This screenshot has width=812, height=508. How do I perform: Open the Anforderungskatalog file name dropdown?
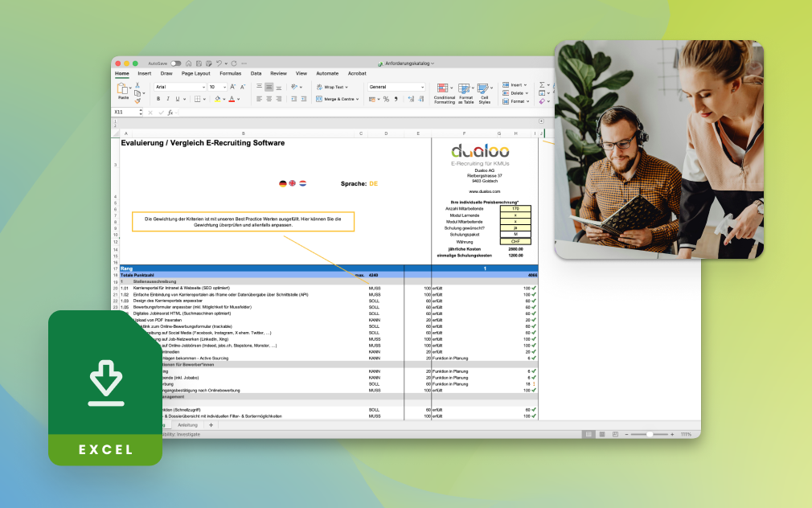[409, 63]
